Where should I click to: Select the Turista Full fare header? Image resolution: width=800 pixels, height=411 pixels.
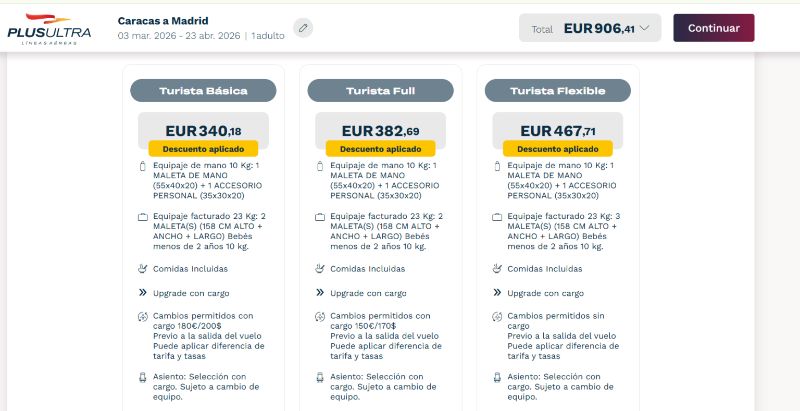point(380,91)
